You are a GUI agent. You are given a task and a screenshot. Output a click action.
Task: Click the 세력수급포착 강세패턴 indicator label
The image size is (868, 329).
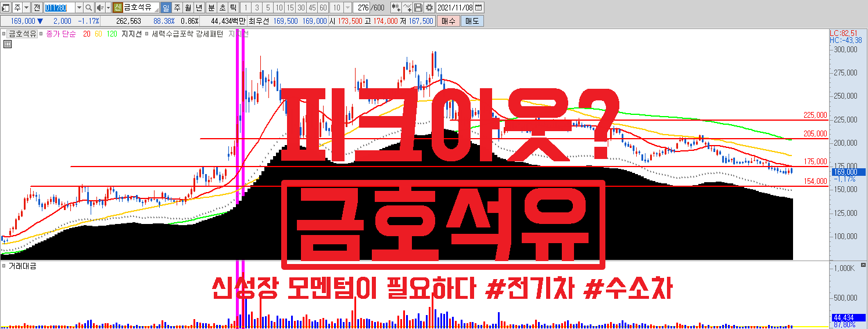click(x=187, y=34)
